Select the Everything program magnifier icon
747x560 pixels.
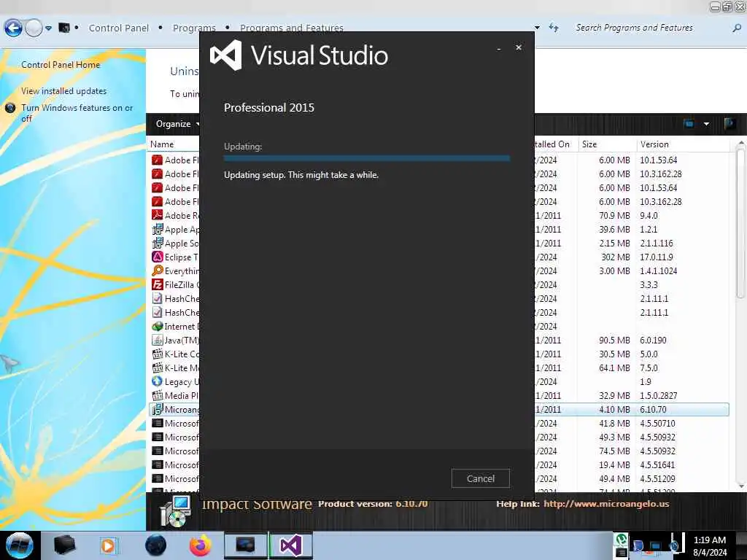click(158, 271)
